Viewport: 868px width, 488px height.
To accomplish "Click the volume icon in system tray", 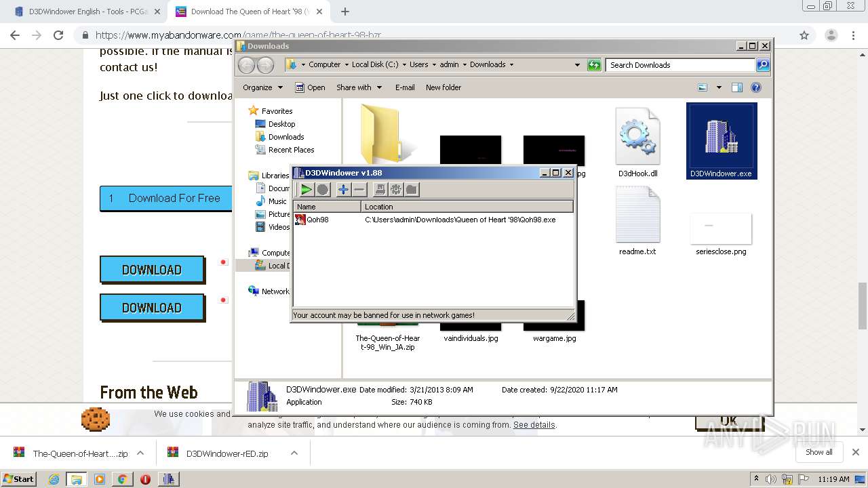I will point(771,479).
